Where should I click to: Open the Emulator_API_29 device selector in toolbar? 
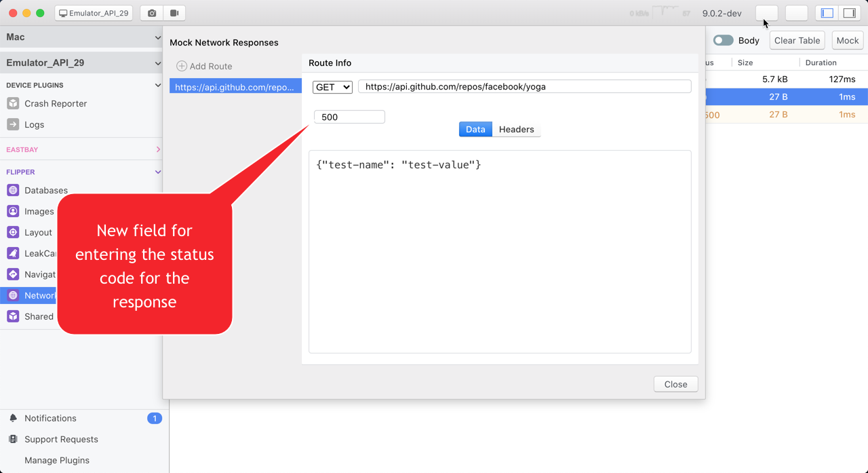(x=94, y=13)
